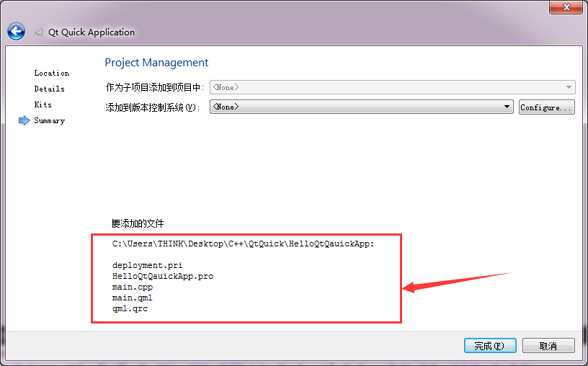
Task: Open the version control system dropdown
Action: click(361, 107)
